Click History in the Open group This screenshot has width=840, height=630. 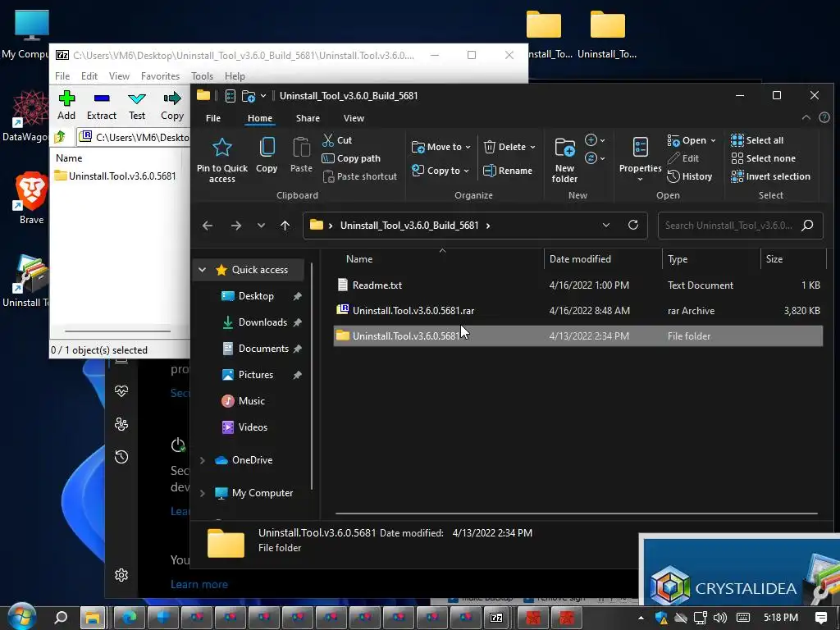click(689, 176)
